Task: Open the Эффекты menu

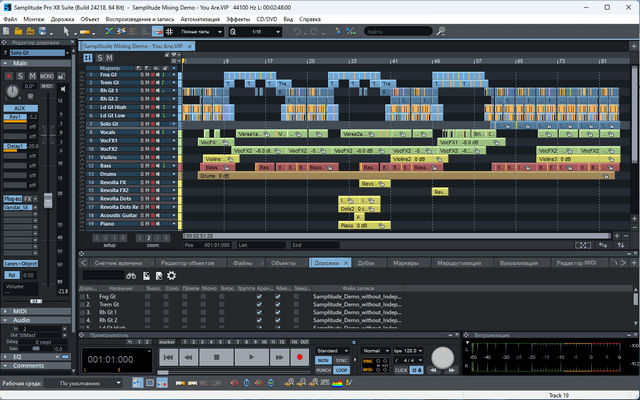Action: (x=239, y=19)
